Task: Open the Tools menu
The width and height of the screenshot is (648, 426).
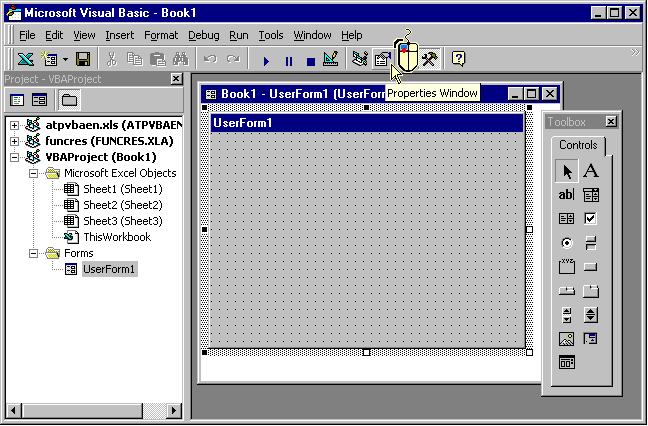Action: coord(271,36)
